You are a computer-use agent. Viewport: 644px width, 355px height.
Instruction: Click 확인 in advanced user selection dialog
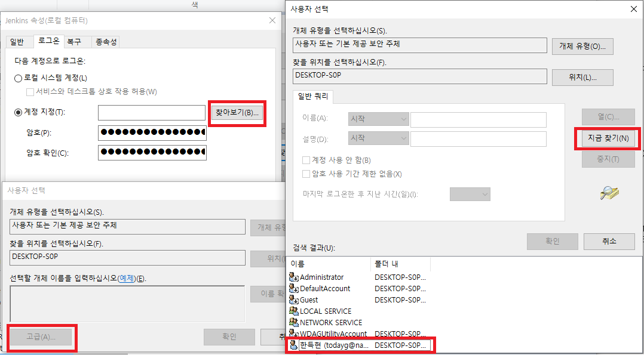click(x=553, y=241)
